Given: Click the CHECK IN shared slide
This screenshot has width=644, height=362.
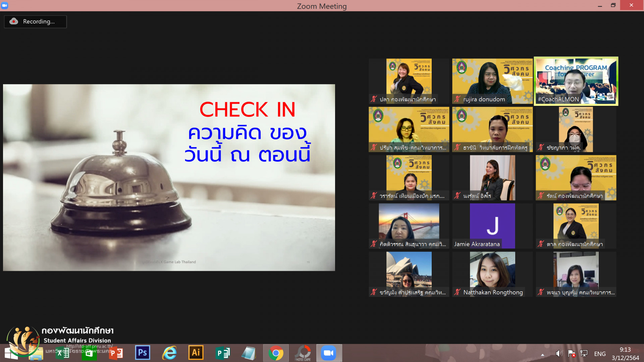Looking at the screenshot, I should pos(169,177).
